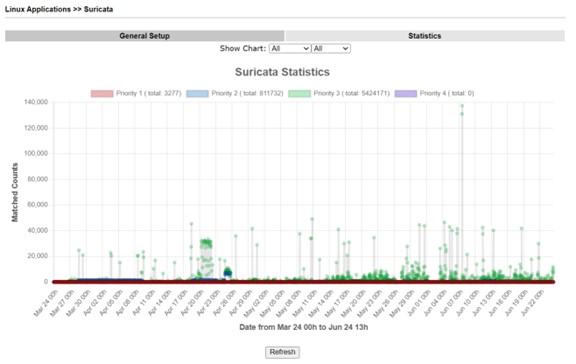Open the first Show Chart dropdown
The width and height of the screenshot is (576, 364).
[x=290, y=48]
